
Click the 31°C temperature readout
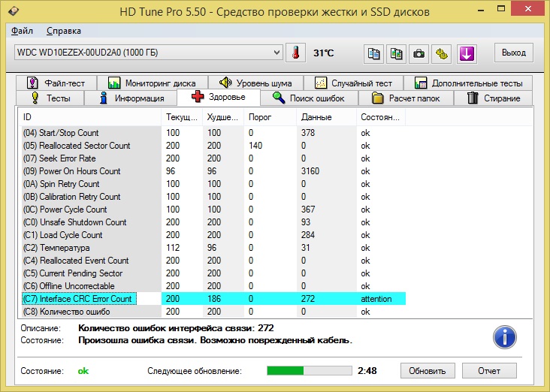(323, 53)
